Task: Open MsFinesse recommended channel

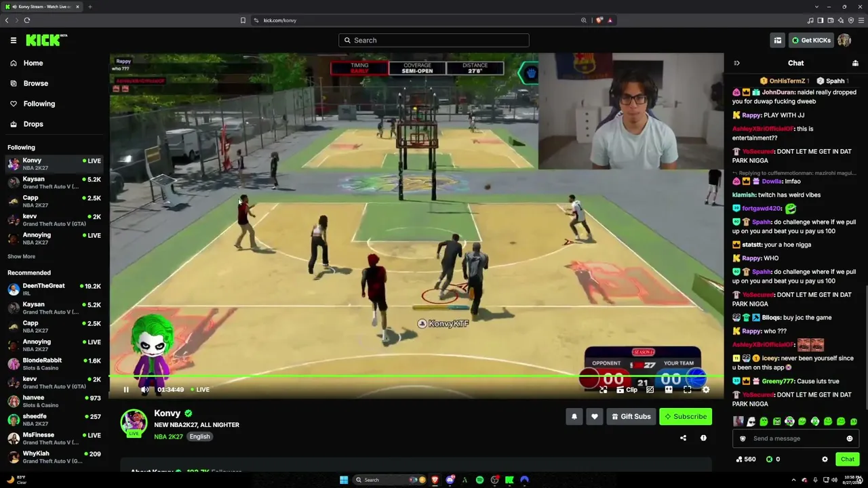Action: point(54,439)
